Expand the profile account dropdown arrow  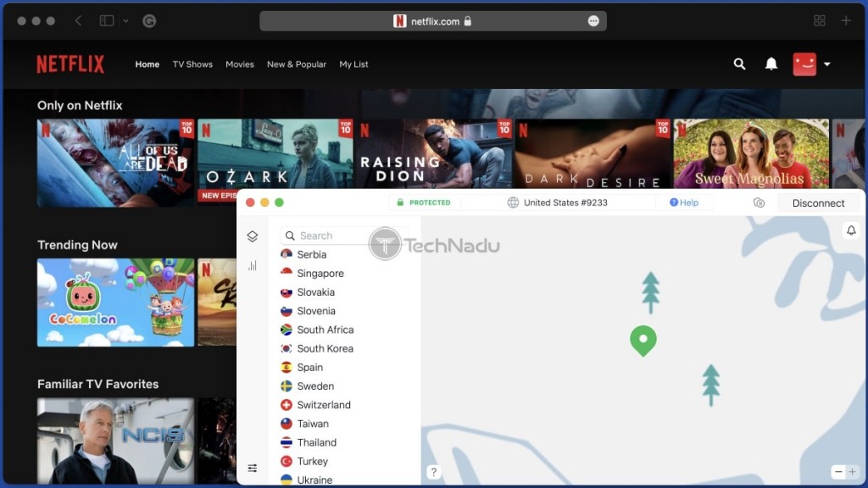[827, 64]
